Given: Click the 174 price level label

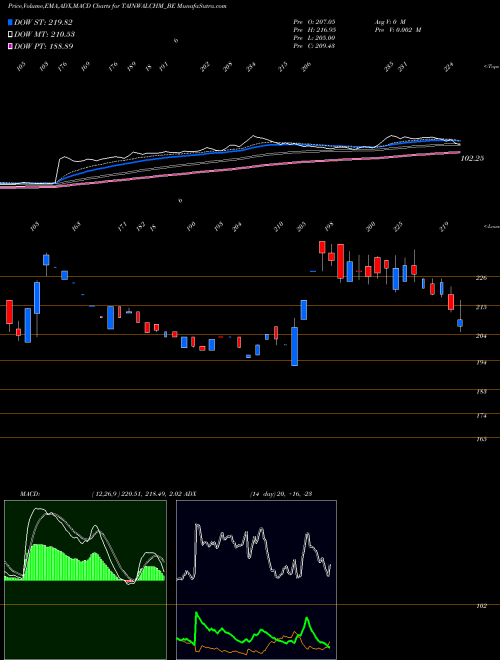Looking at the screenshot, I should 482,416.
